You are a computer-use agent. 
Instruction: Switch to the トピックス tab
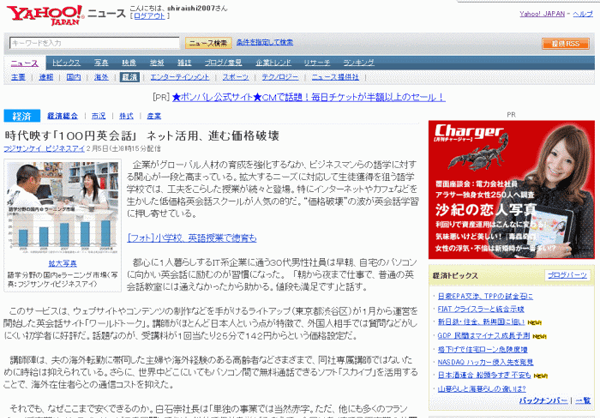(x=66, y=62)
